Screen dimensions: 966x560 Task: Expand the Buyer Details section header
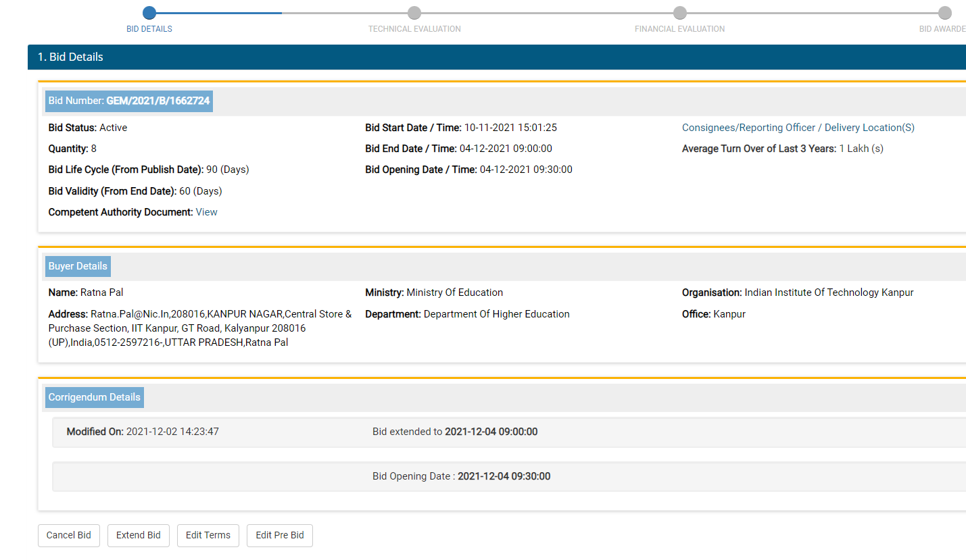click(78, 266)
